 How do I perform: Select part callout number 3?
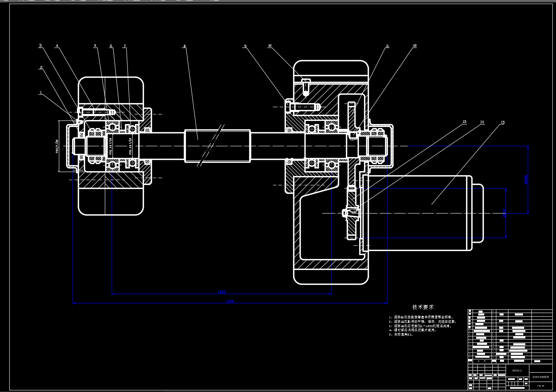tap(40, 46)
